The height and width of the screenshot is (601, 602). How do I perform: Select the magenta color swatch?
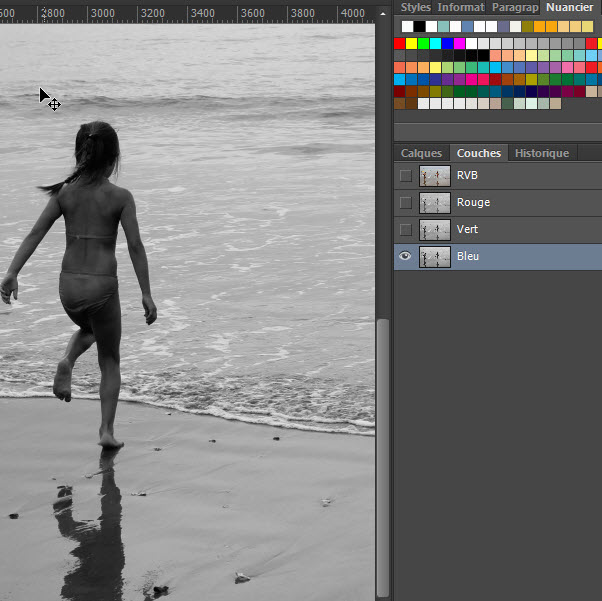point(460,43)
